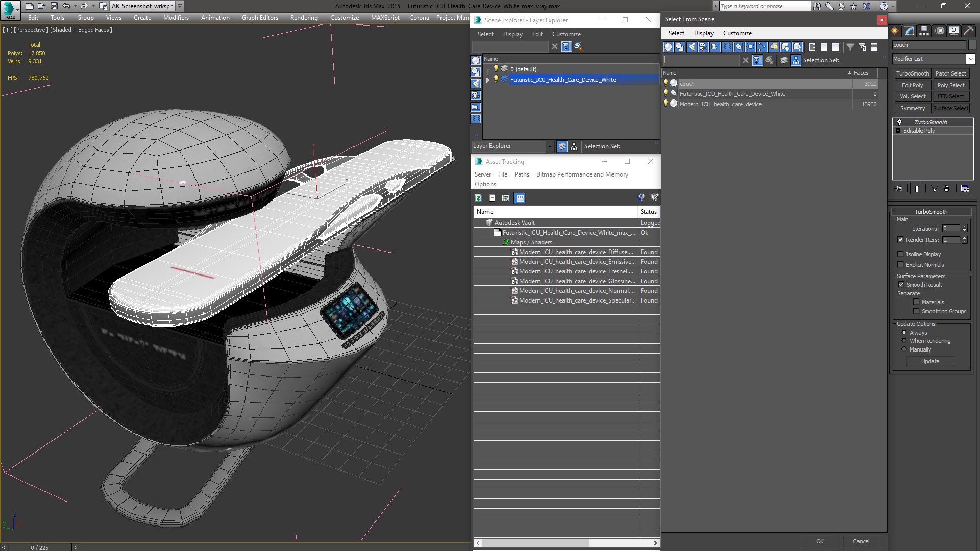The image size is (980, 551).
Task: Open the Rendering menu
Action: [x=304, y=18]
